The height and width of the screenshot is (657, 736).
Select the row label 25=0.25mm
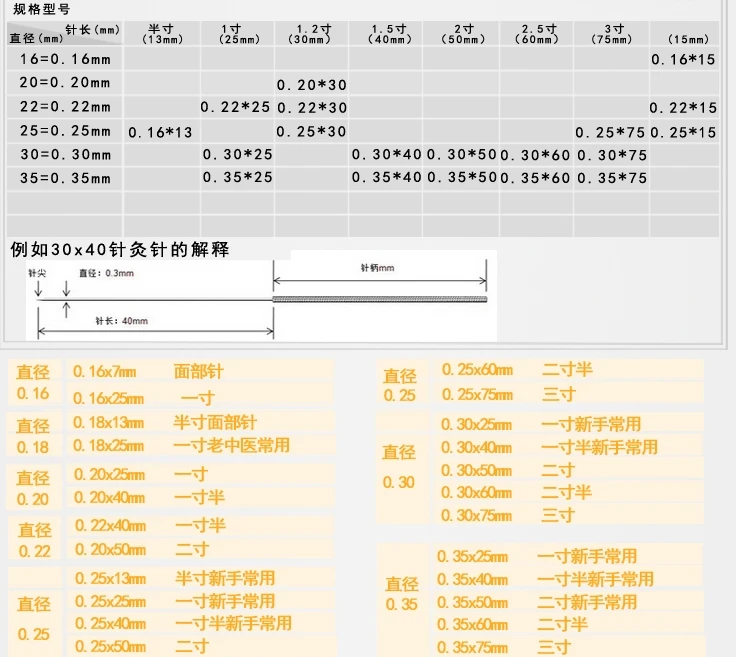(65, 130)
